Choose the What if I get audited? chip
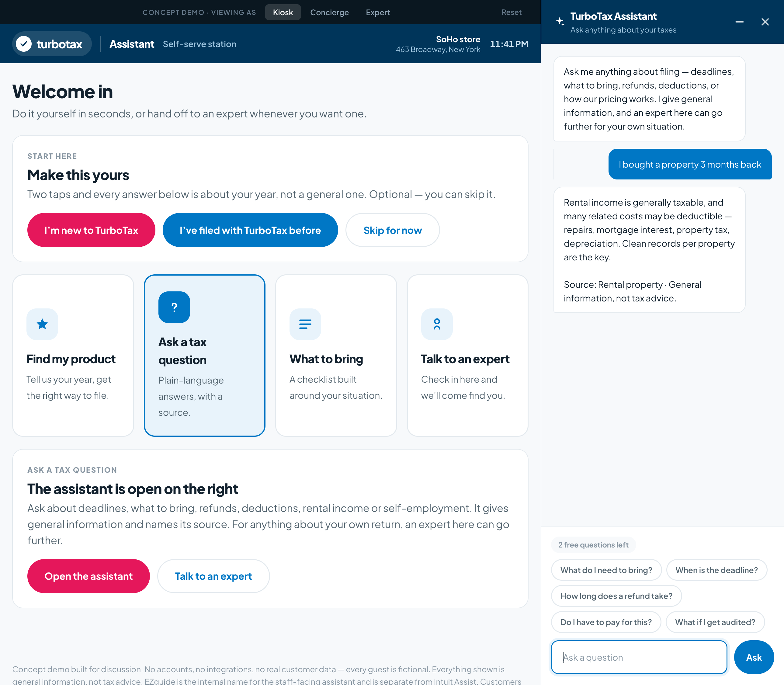This screenshot has height=685, width=784. [x=715, y=622]
